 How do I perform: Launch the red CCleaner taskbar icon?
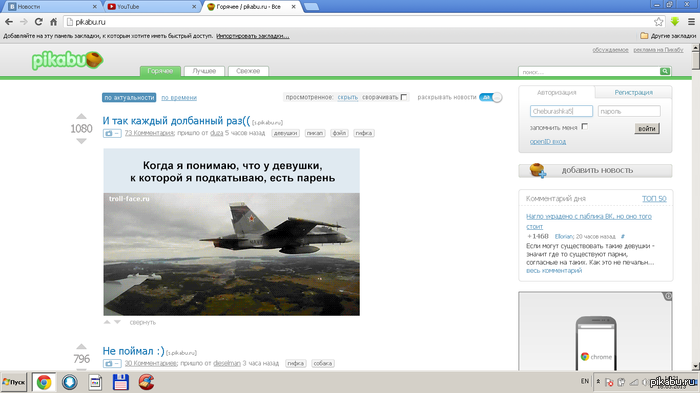tap(146, 382)
